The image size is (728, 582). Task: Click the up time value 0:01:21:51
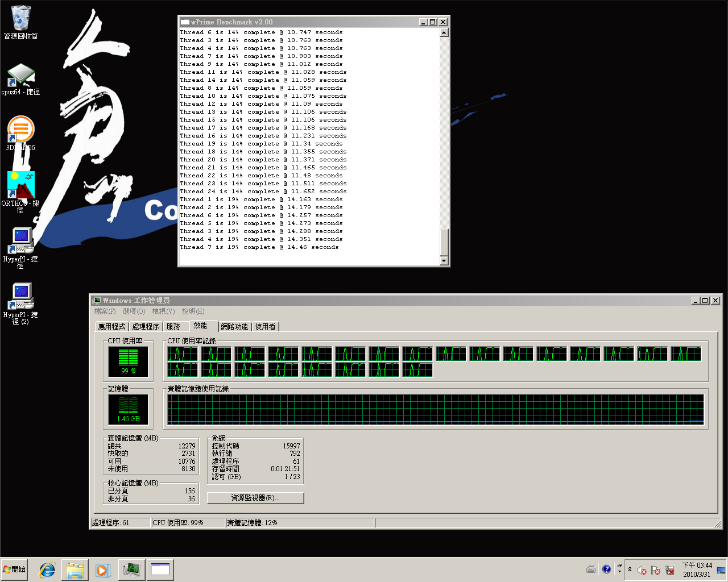(x=285, y=469)
